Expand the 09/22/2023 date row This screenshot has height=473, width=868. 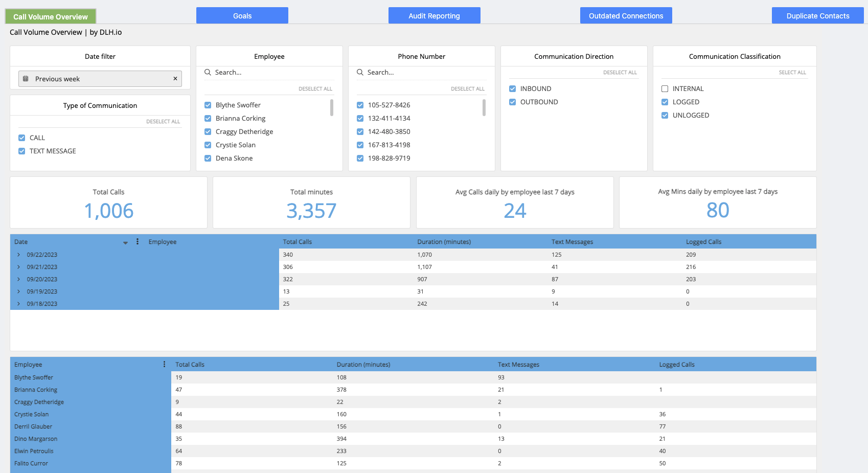click(x=19, y=255)
